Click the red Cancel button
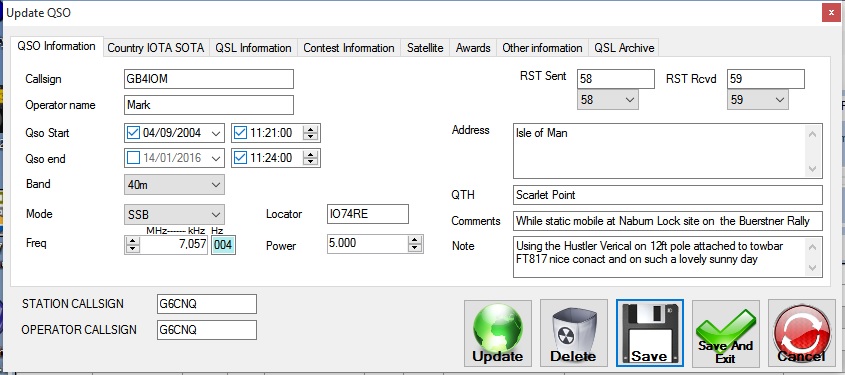This screenshot has width=845, height=375. pos(801,334)
